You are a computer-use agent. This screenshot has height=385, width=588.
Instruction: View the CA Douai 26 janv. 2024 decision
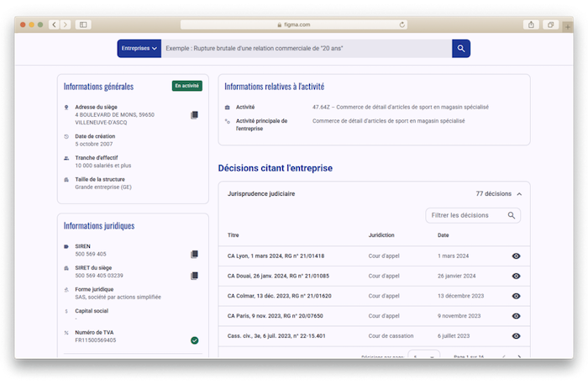tap(516, 276)
